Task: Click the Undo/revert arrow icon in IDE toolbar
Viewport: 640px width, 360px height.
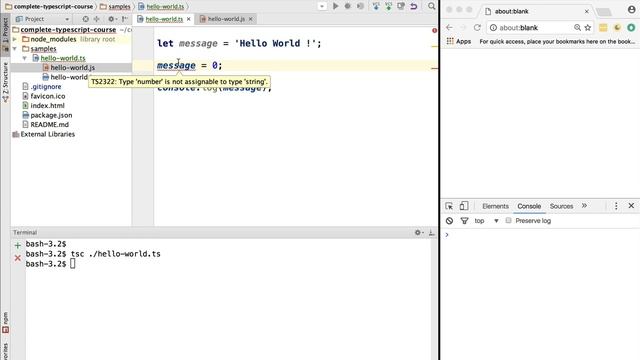Action: (414, 6)
